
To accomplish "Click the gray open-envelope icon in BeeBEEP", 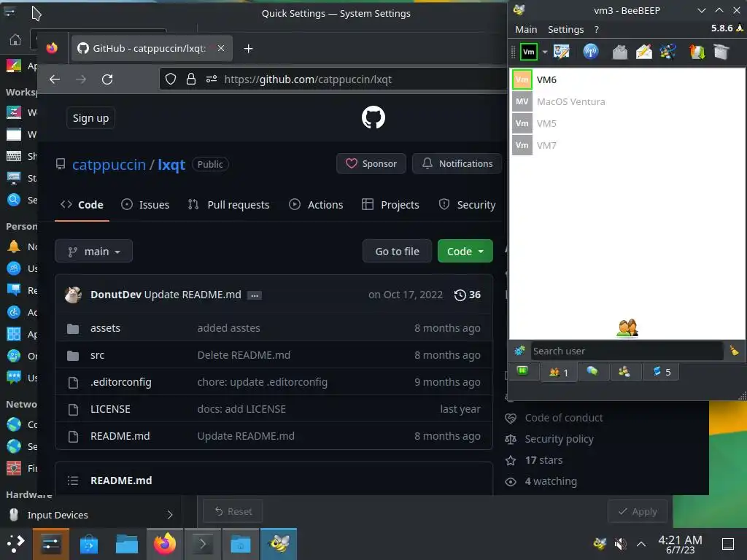I will pyautogui.click(x=620, y=52).
